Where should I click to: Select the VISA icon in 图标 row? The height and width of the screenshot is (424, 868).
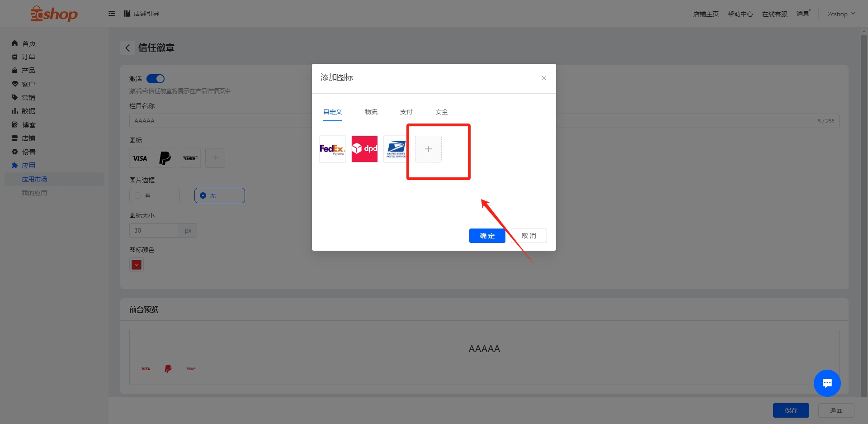pos(140,158)
